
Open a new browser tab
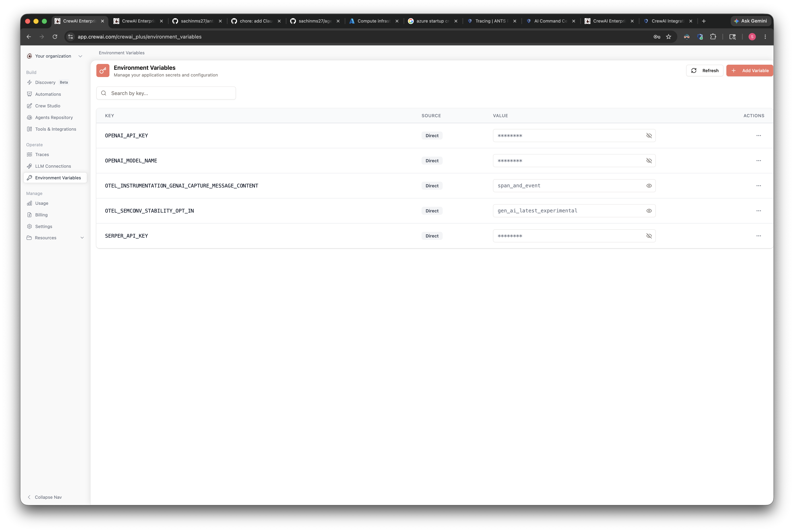704,21
